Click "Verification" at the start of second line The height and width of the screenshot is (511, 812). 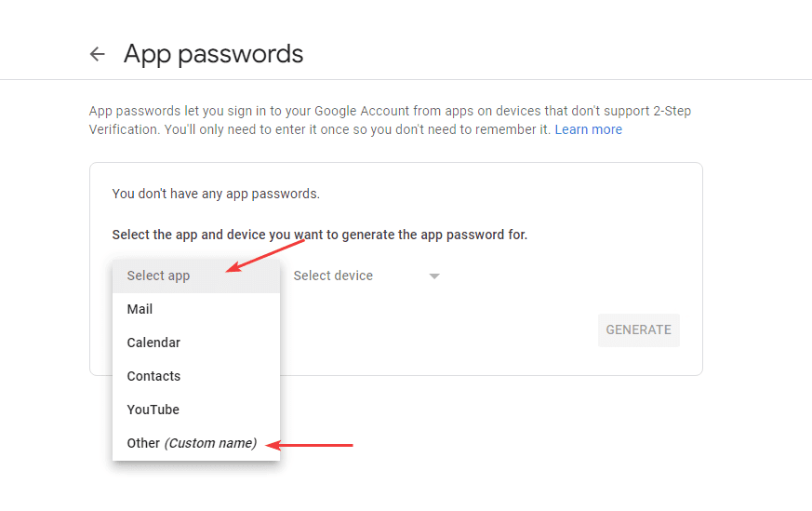coord(123,129)
